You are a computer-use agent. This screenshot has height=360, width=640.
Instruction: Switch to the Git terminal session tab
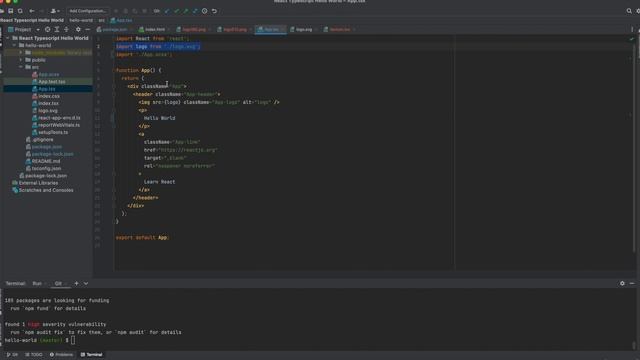tap(58, 283)
